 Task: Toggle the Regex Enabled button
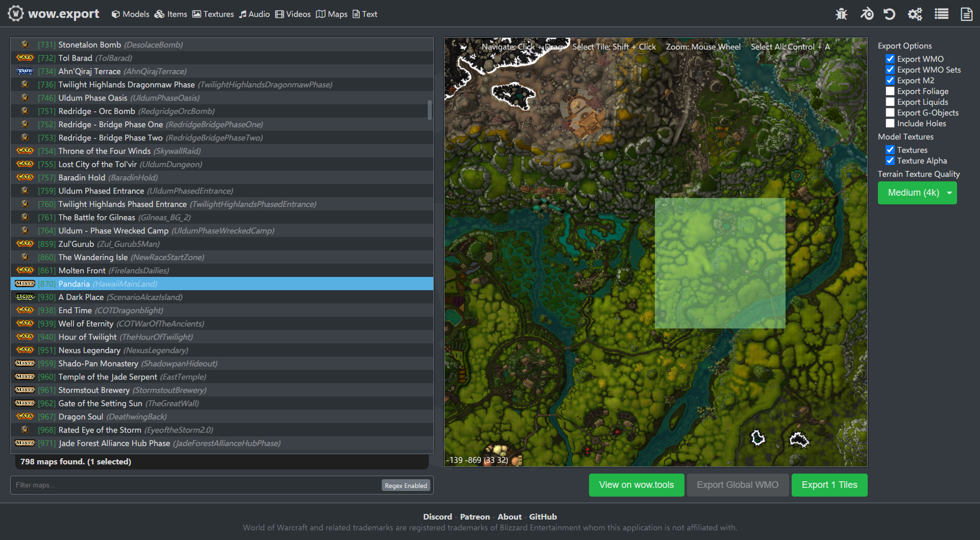(406, 485)
